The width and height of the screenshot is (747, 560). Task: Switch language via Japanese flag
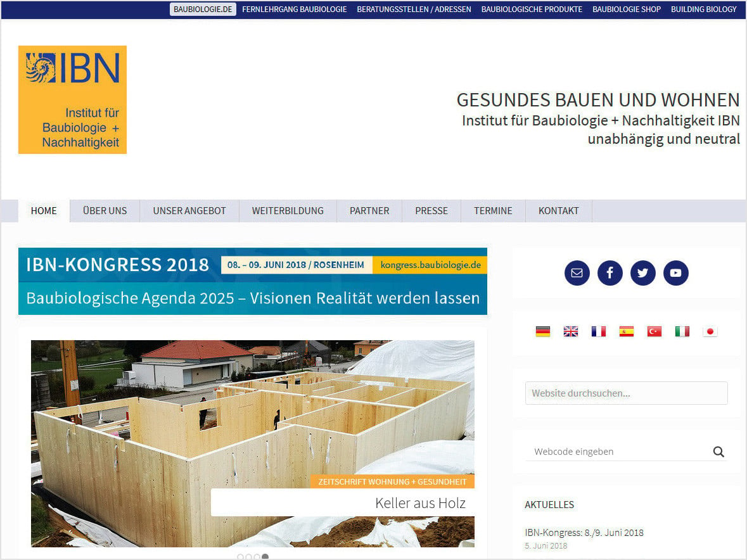point(710,331)
